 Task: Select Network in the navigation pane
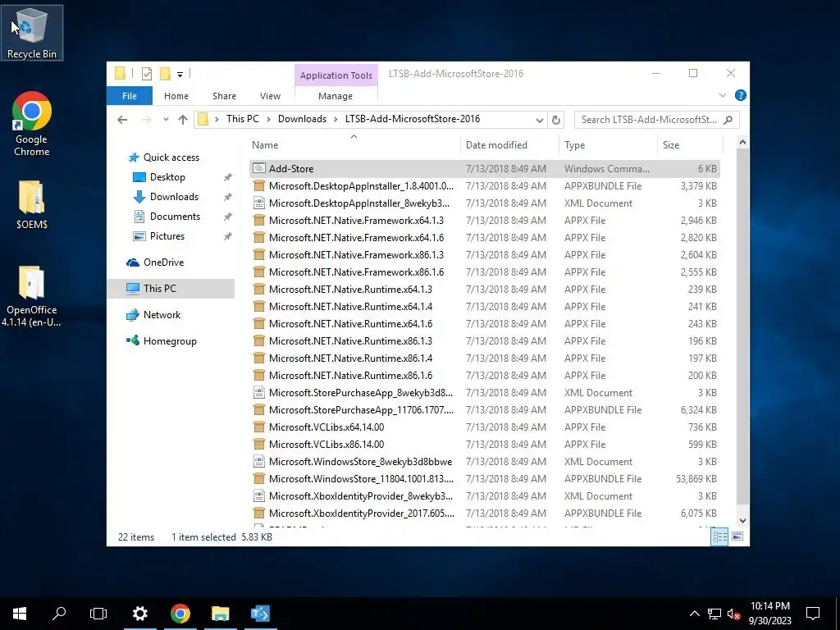coord(162,315)
